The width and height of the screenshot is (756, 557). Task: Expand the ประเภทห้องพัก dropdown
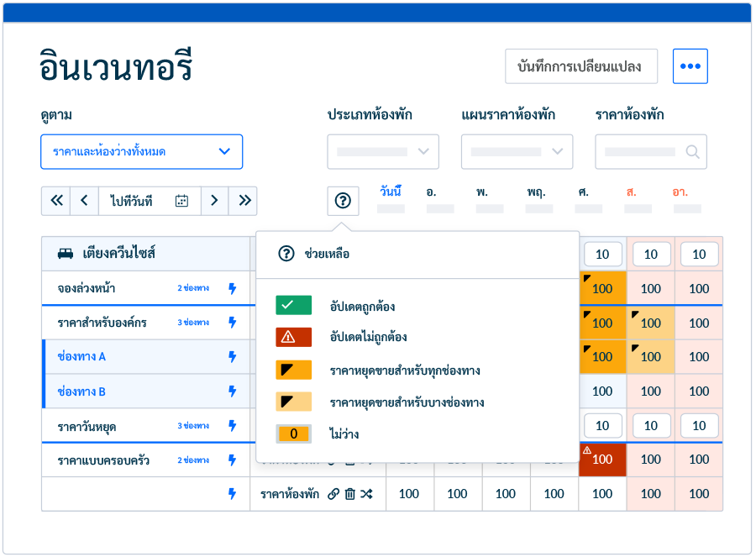coord(382,152)
